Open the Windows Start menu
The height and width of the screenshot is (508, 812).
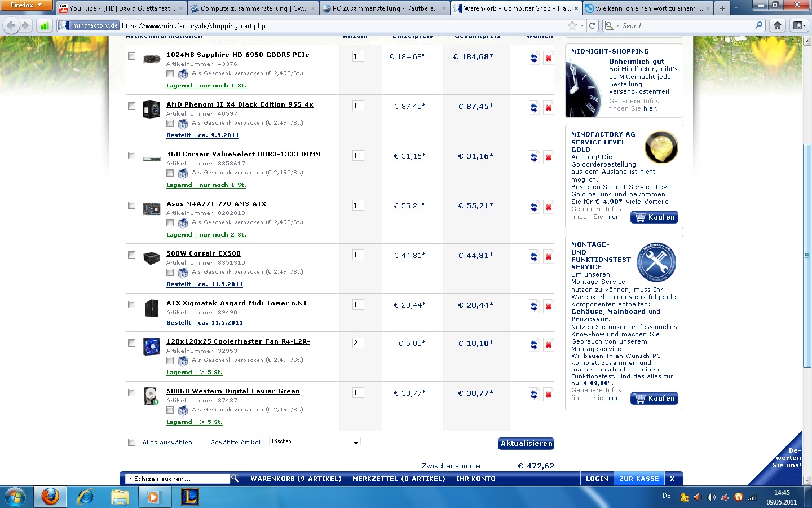pyautogui.click(x=15, y=497)
